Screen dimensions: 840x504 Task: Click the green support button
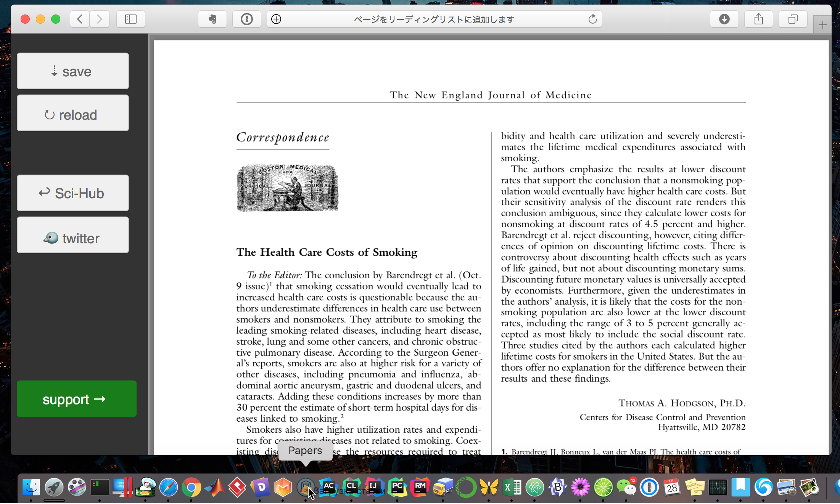[x=76, y=399]
